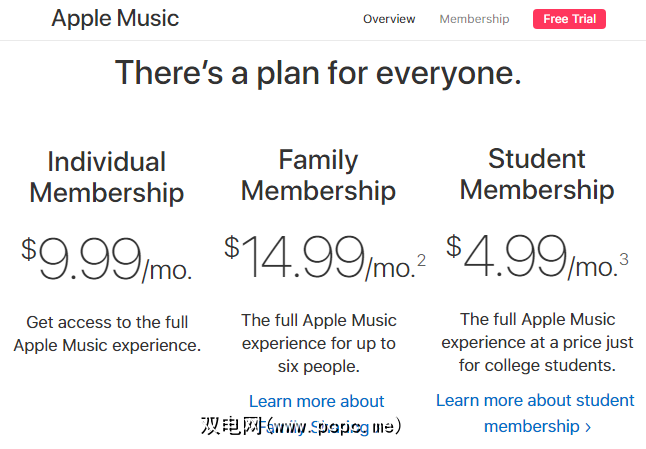The width and height of the screenshot is (646, 449).
Task: Switch to the Membership tab
Action: coord(474,19)
